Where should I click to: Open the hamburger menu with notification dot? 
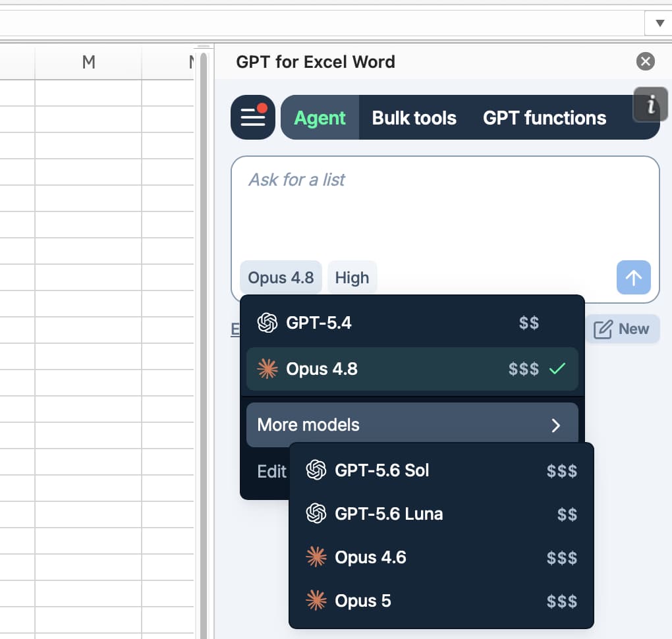coord(253,117)
